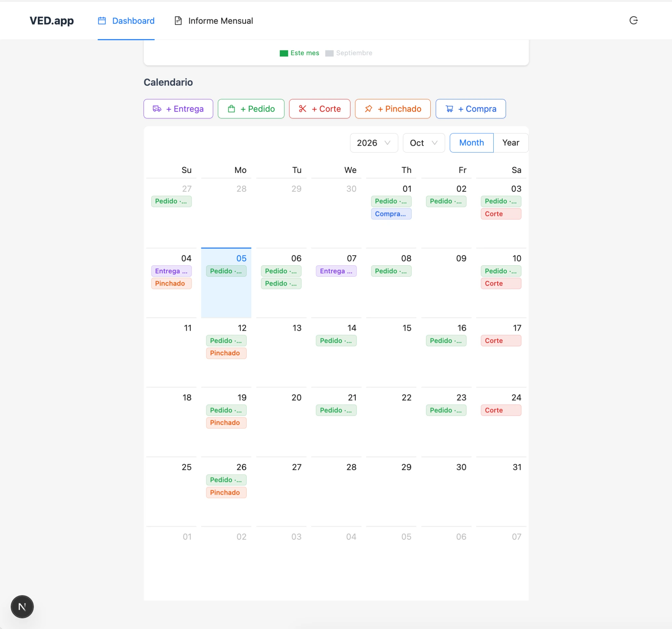Viewport: 672px width, 629px height.
Task: Select October 09 in the calendar
Action: click(446, 283)
